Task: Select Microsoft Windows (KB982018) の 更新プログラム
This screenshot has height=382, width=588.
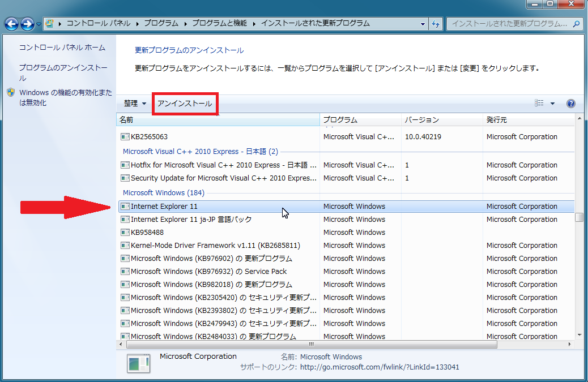Action: coord(346,284)
